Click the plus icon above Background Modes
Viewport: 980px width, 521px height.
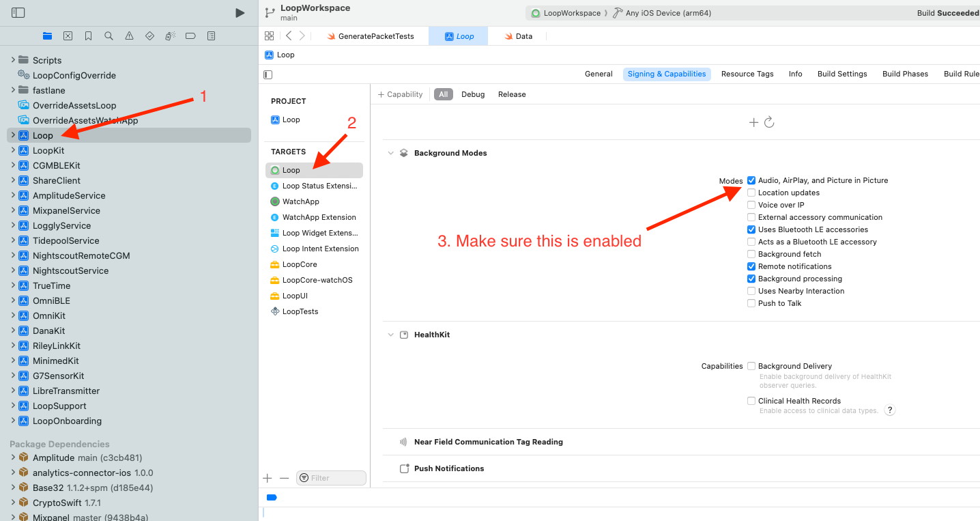click(753, 122)
